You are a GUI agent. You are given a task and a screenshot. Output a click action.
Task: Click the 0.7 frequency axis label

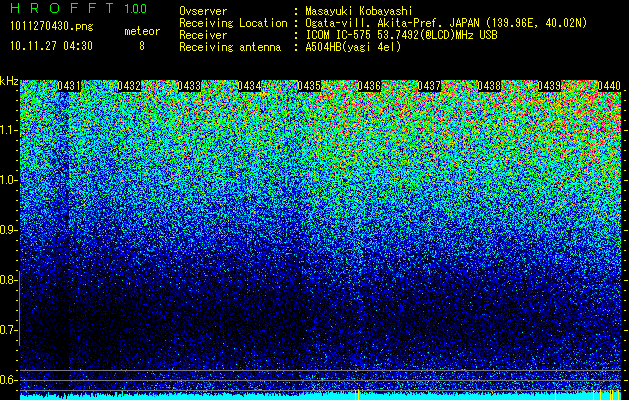coord(8,330)
